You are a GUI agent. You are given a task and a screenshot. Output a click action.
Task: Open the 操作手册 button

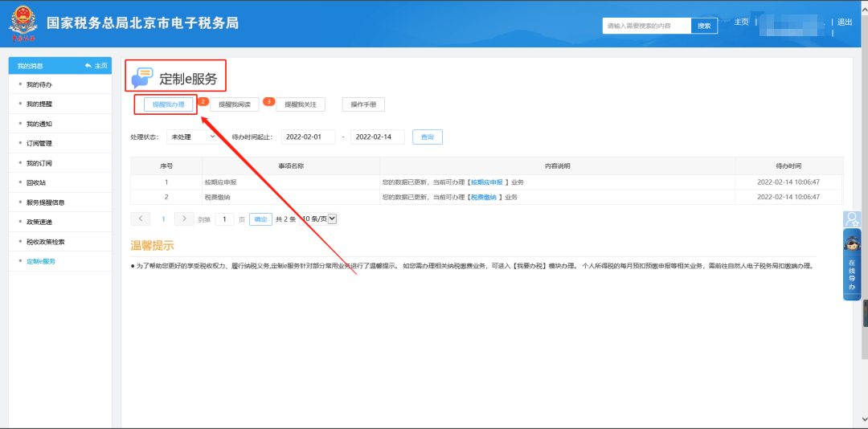(x=363, y=104)
